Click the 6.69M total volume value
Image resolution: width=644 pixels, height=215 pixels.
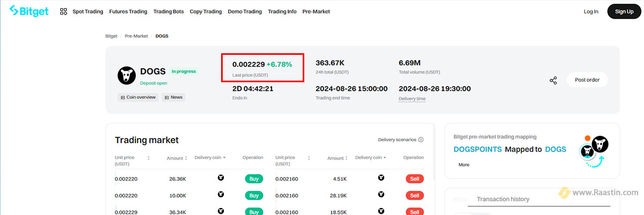click(409, 63)
